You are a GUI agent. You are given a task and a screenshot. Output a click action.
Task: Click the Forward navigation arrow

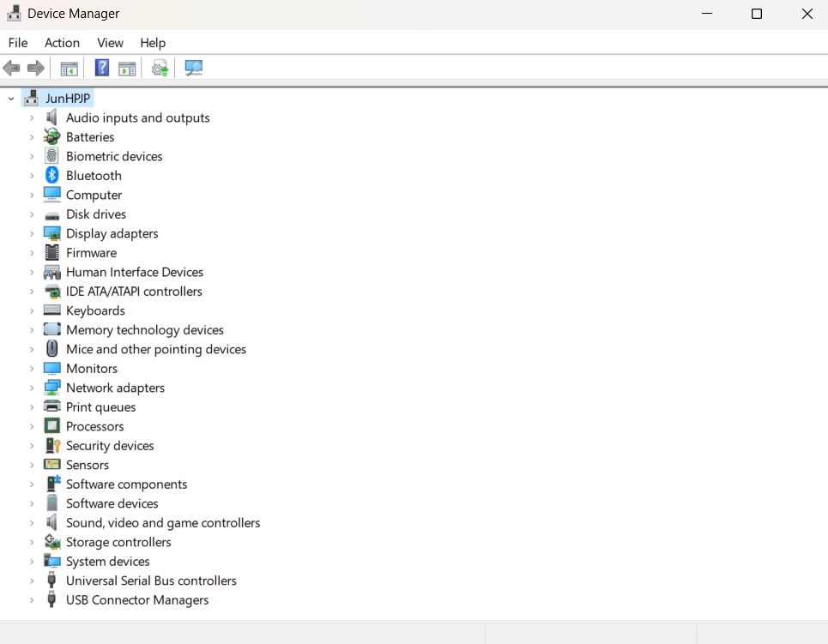[x=33, y=68]
